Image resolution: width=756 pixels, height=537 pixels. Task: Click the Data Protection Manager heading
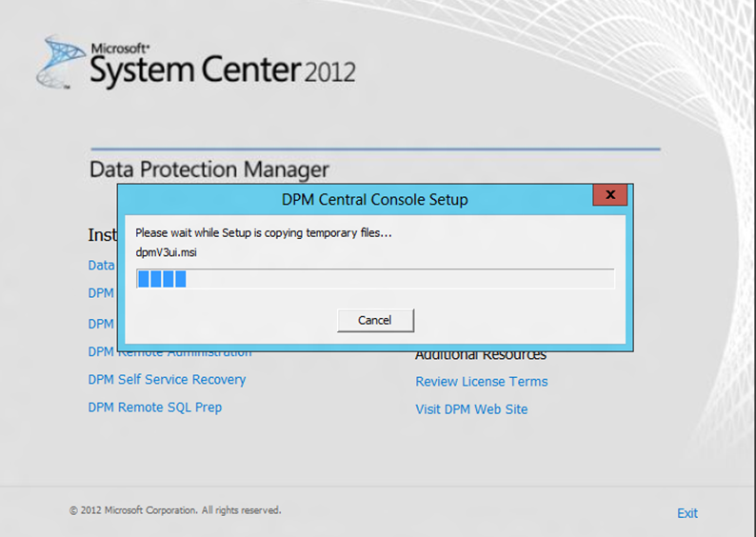coord(209,169)
